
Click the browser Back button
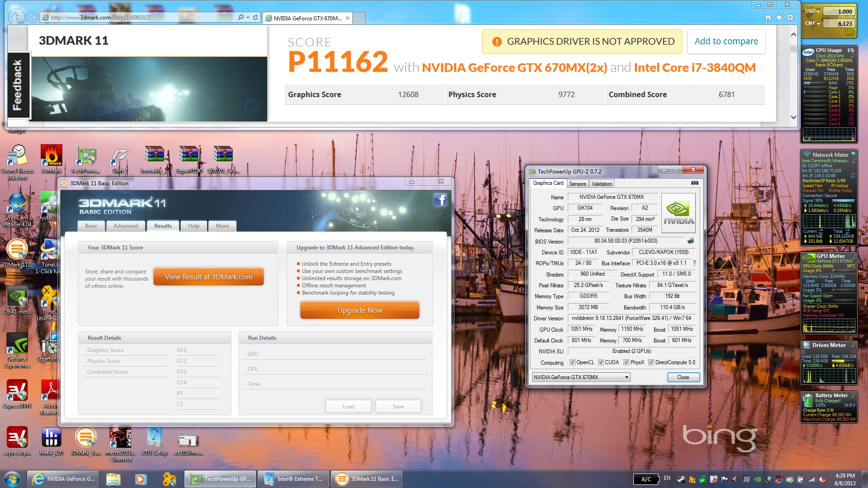click(x=16, y=18)
